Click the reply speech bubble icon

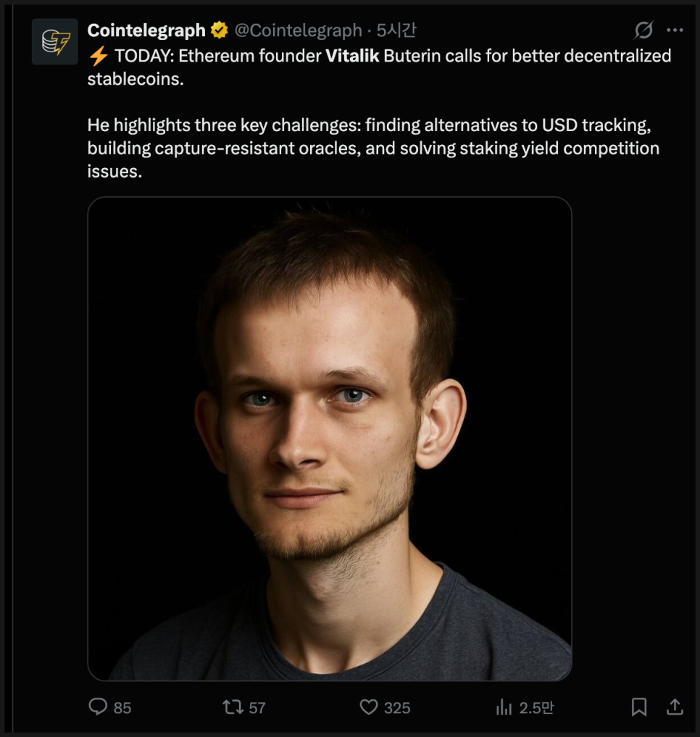98,707
